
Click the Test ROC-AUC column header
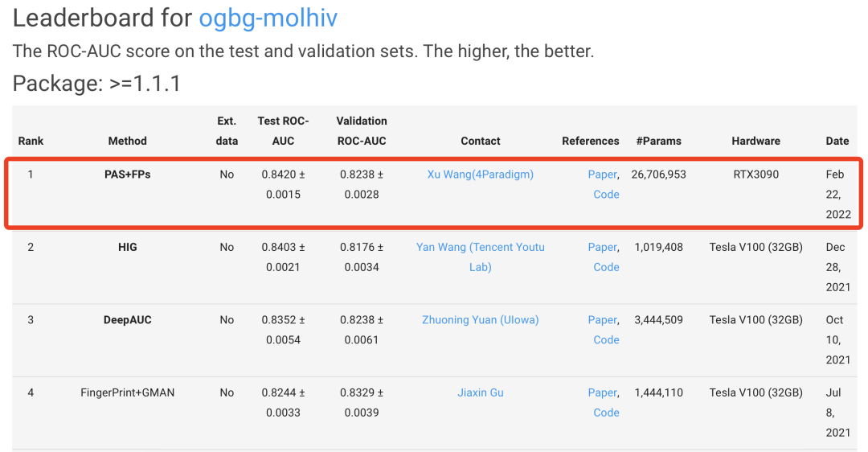(283, 130)
